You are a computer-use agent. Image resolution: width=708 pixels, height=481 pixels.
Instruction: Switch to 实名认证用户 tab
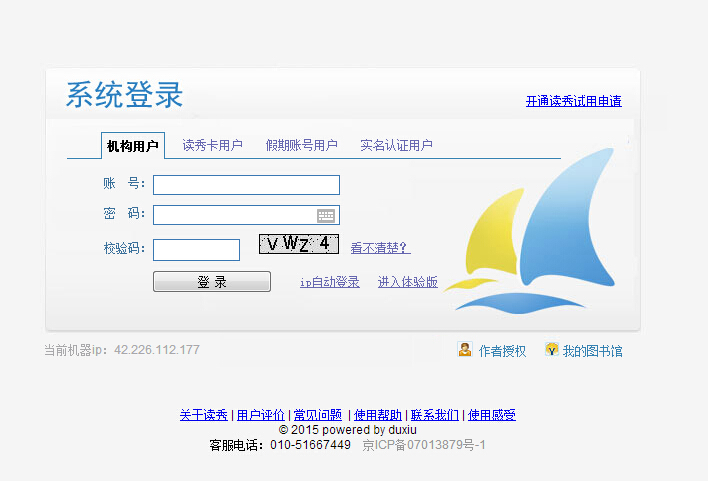point(396,146)
